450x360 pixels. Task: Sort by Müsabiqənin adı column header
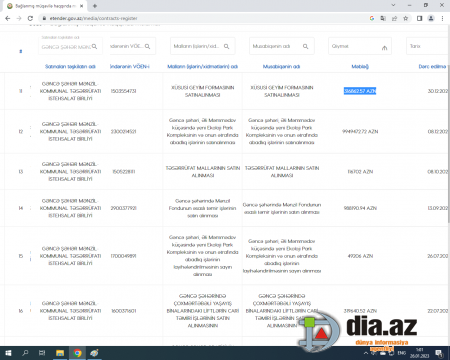coord(281,66)
